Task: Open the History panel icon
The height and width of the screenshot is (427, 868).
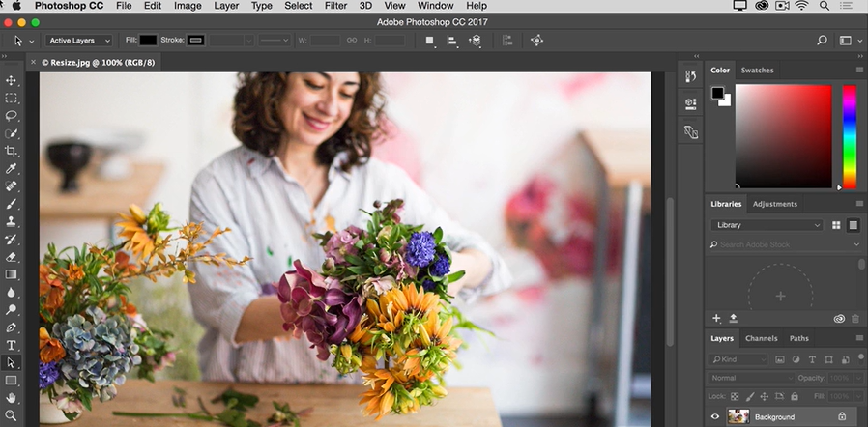Action: click(691, 75)
